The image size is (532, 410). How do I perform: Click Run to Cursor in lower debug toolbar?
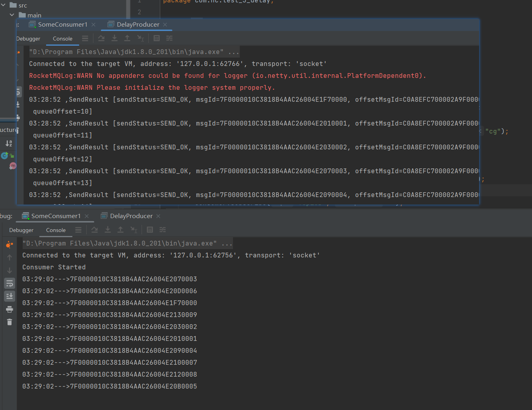tap(134, 230)
